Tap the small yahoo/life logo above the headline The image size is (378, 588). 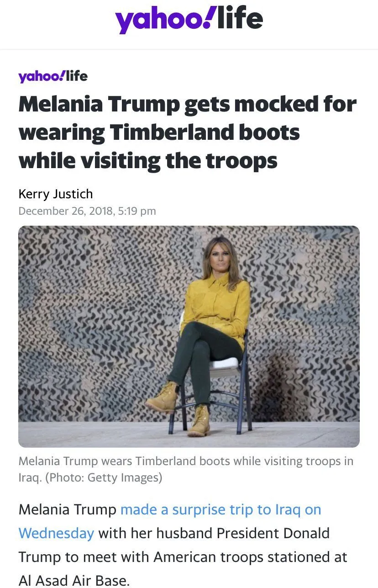pos(53,76)
